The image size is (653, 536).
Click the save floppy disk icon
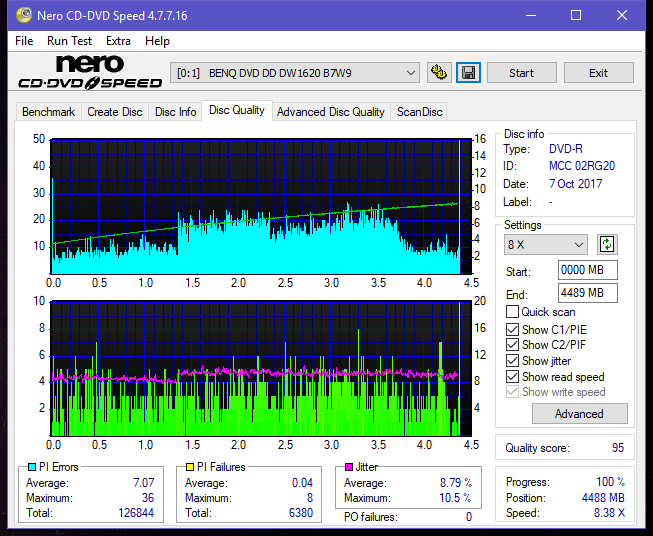(x=469, y=73)
